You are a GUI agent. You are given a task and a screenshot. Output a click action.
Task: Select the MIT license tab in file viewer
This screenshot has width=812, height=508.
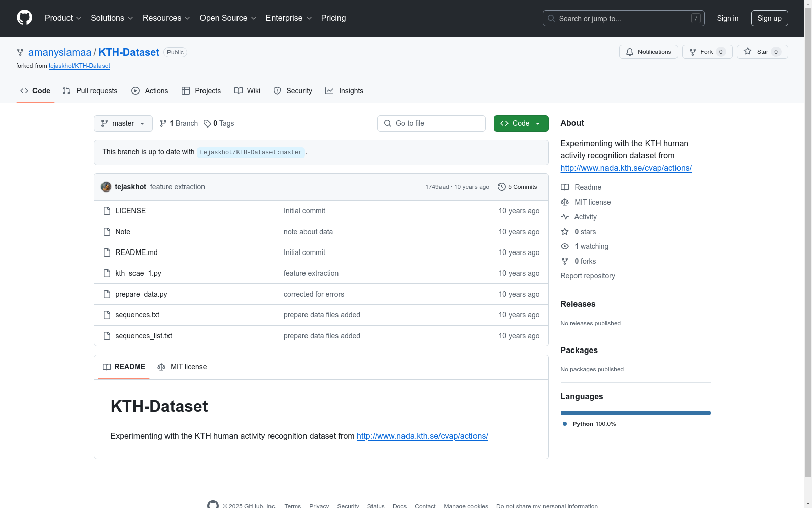(182, 367)
